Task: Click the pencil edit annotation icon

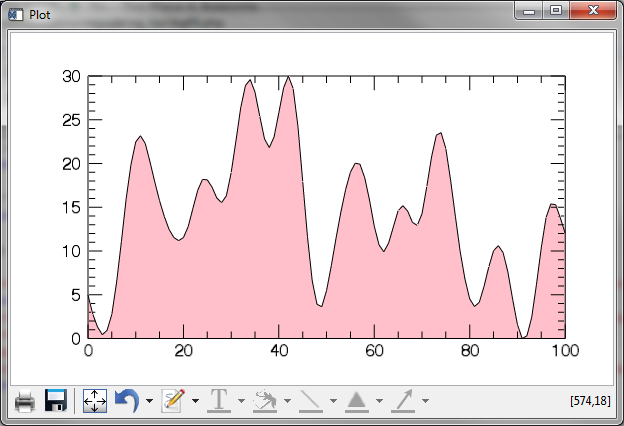Action: [173, 401]
